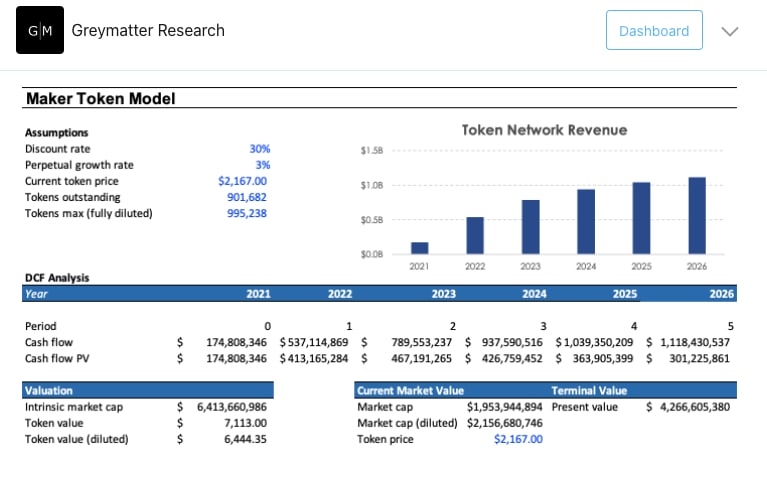Click Tokens max value 995,238
Screen dimensions: 767x504
247,213
